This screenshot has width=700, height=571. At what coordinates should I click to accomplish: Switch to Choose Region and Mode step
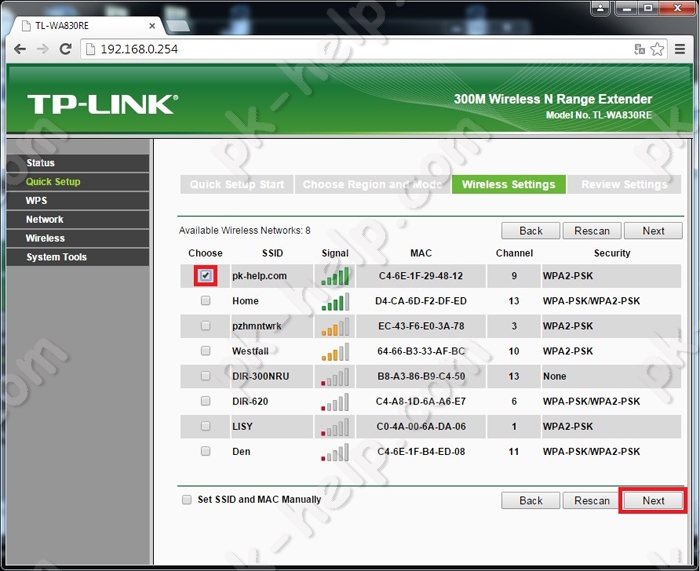coord(372,184)
